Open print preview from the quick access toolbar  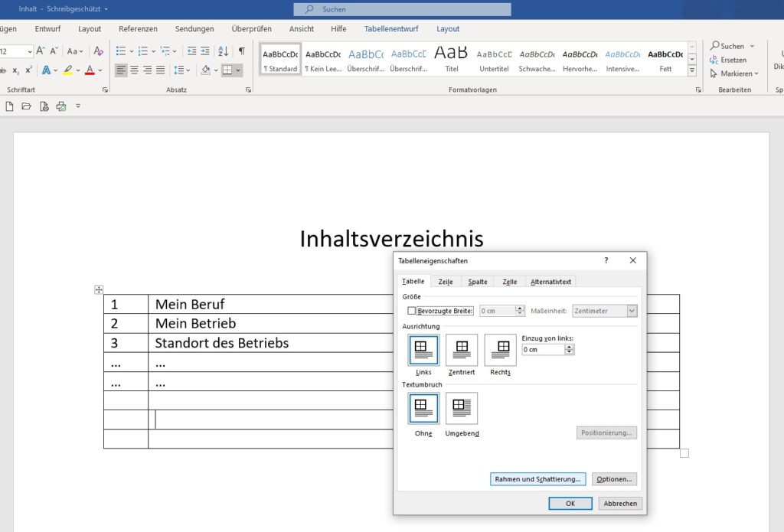(x=44, y=106)
